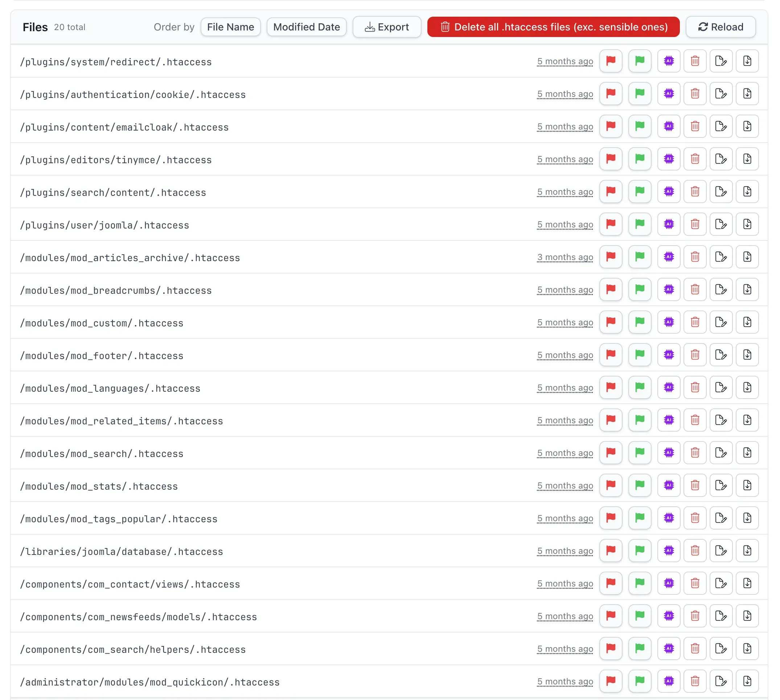Edit /modules/mod_languages/.htaccess file

tap(721, 388)
